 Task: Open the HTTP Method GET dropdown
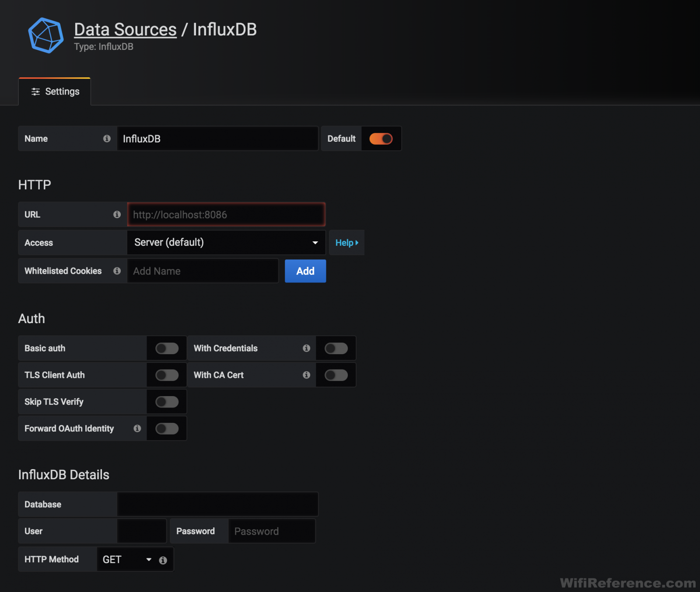127,559
